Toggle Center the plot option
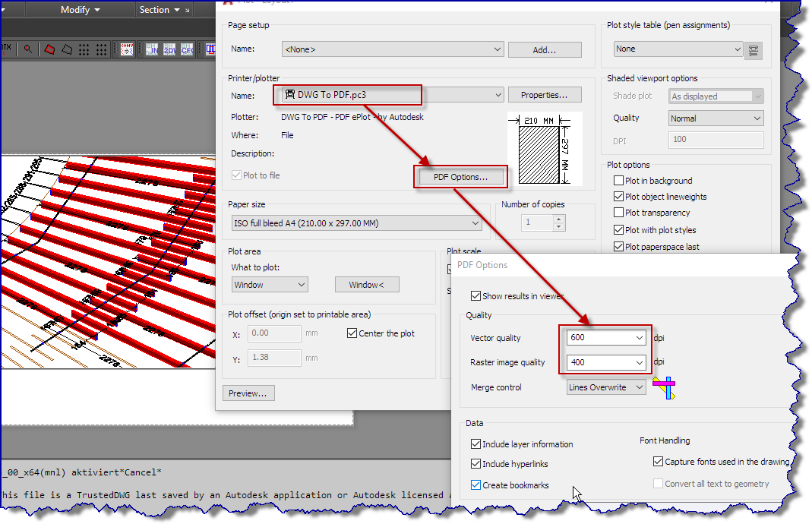The width and height of the screenshot is (812, 524). 352,333
